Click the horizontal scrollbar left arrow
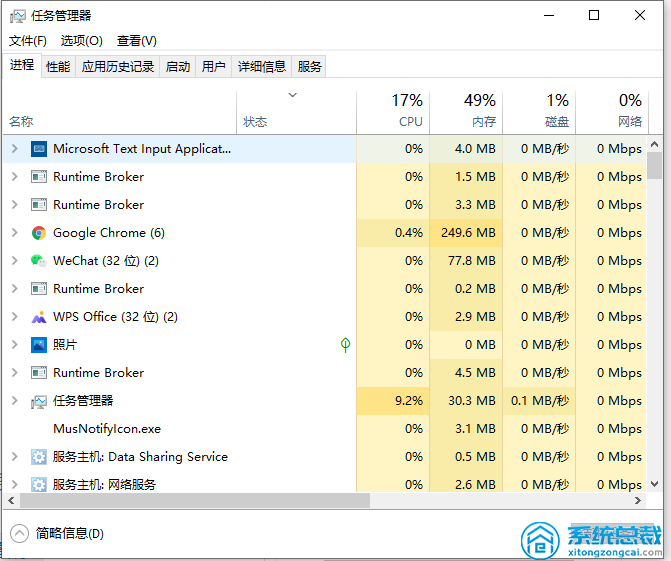The height and width of the screenshot is (561, 671). coord(12,500)
